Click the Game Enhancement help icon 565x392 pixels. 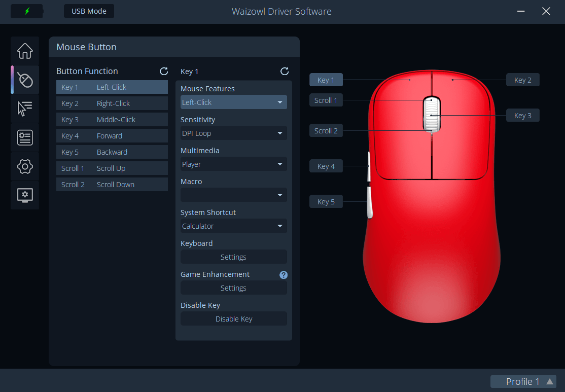click(284, 275)
